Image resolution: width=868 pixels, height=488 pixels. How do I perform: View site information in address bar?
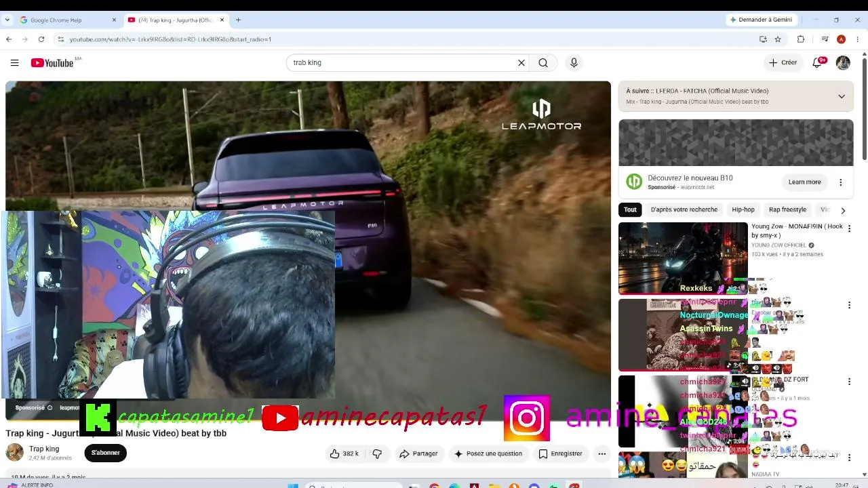tap(60, 39)
